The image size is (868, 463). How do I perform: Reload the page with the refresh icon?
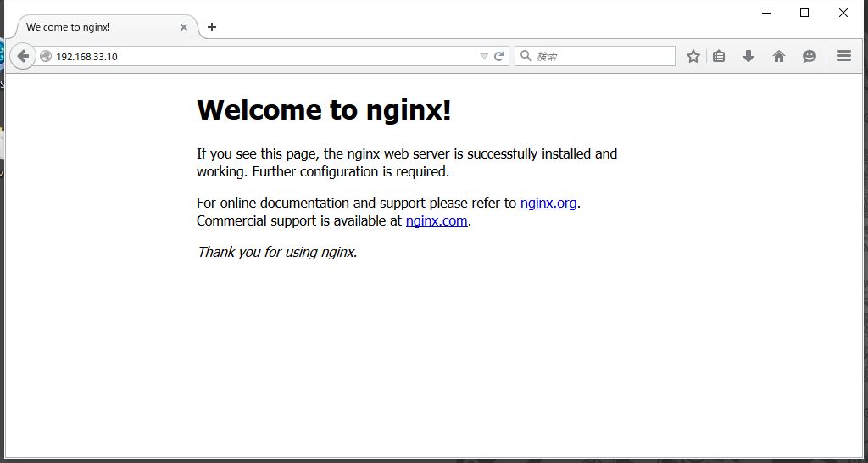click(x=498, y=56)
